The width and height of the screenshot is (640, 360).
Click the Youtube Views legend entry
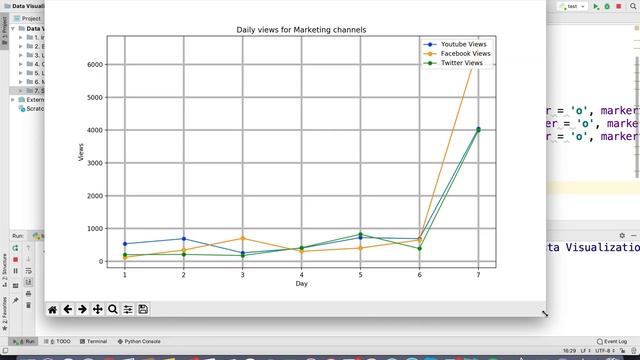pyautogui.click(x=456, y=44)
